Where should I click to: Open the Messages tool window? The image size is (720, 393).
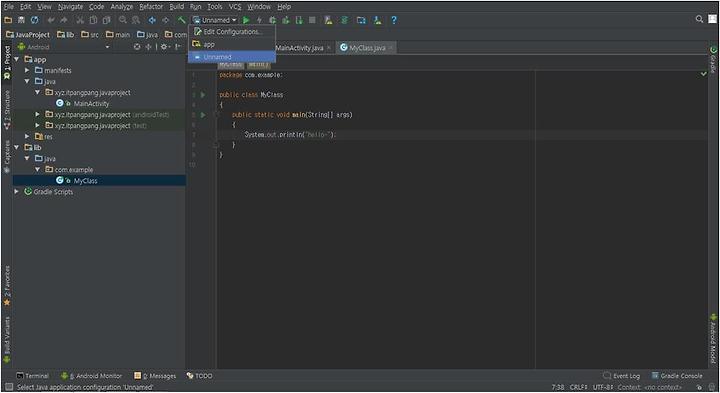[x=155, y=376]
